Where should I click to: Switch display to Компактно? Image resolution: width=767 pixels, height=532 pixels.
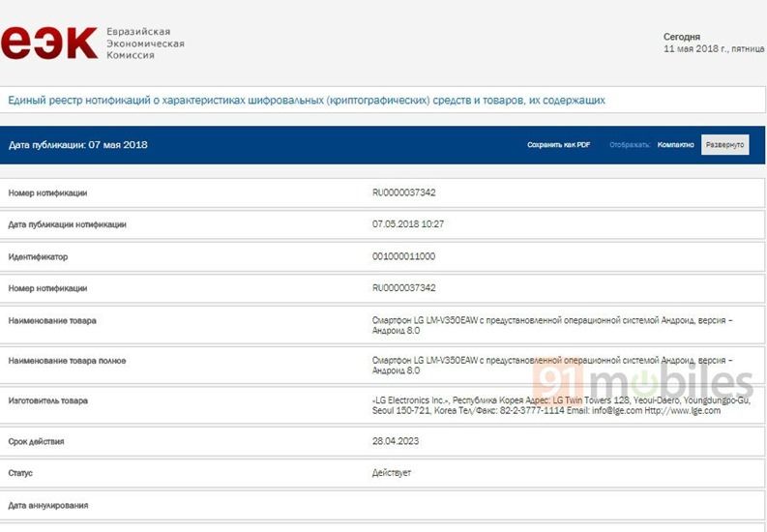[675, 145]
